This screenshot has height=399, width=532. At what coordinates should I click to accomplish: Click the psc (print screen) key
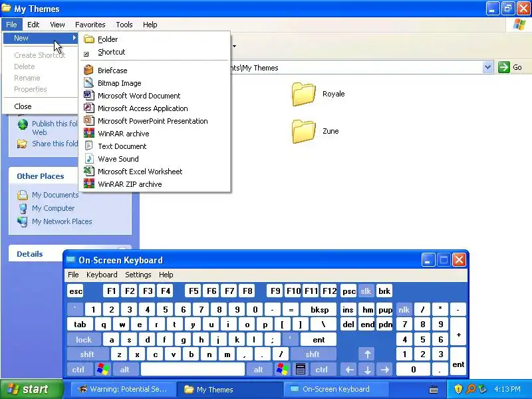pos(348,291)
